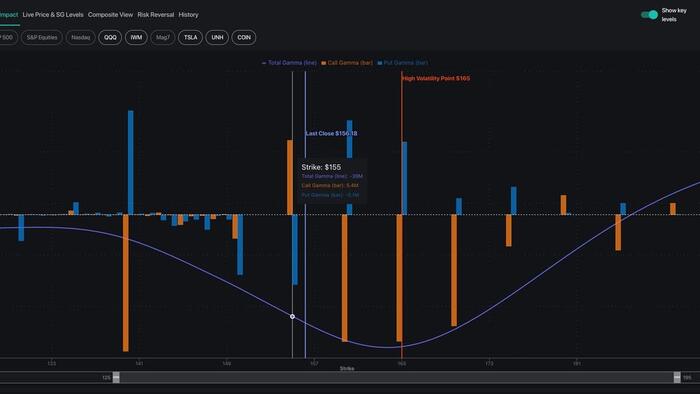Image resolution: width=700 pixels, height=394 pixels.
Task: Select the S&P Equities chip
Action: [x=42, y=37]
